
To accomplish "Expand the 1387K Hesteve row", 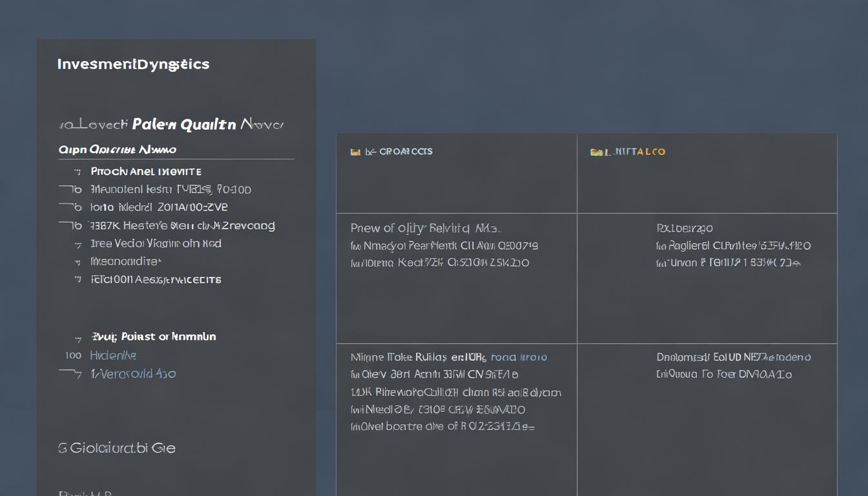I will coord(70,225).
